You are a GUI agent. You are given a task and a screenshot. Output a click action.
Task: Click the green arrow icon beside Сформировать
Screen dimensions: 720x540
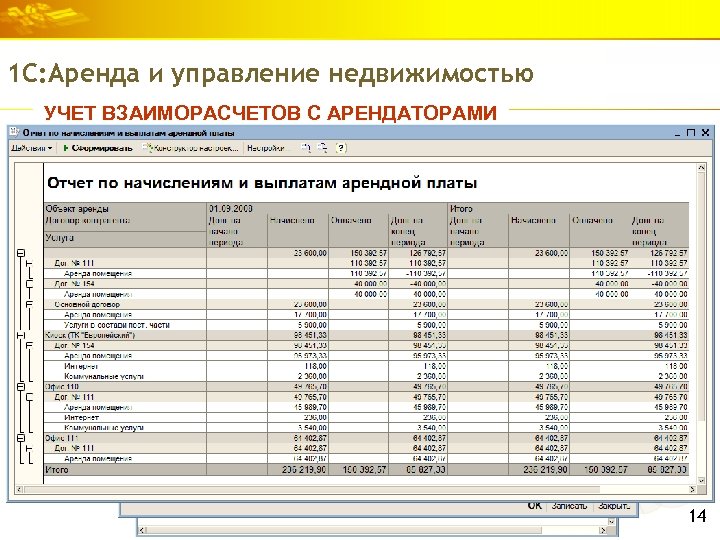pyautogui.click(x=66, y=148)
